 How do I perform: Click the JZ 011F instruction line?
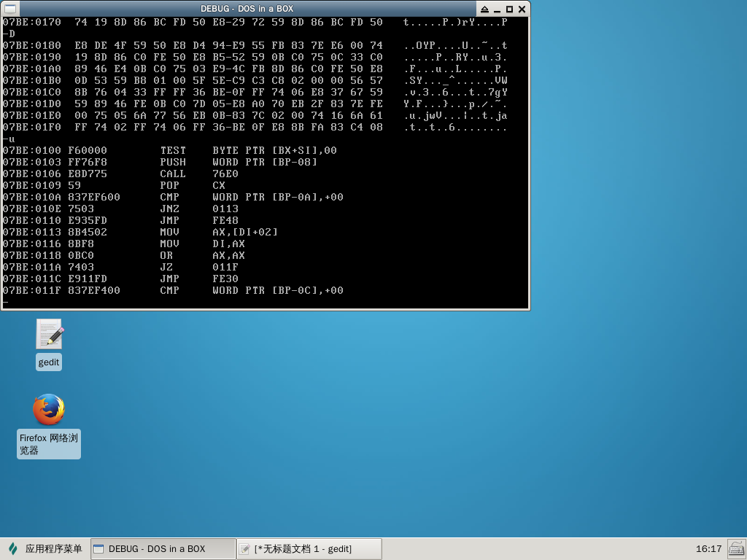click(x=120, y=267)
